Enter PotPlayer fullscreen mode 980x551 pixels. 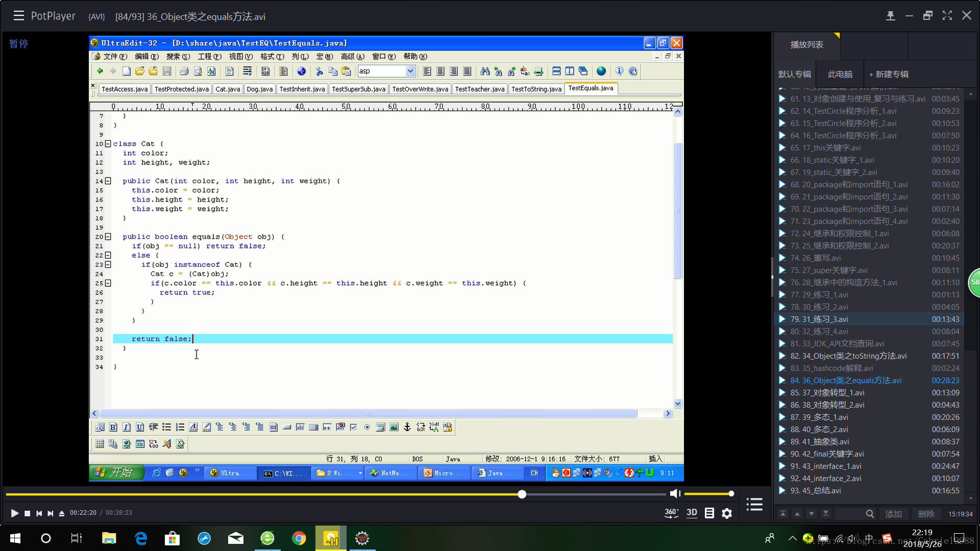947,16
